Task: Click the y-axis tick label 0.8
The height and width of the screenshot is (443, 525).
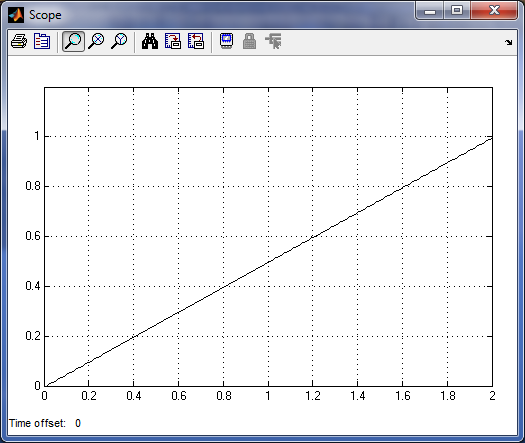Action: [x=33, y=186]
